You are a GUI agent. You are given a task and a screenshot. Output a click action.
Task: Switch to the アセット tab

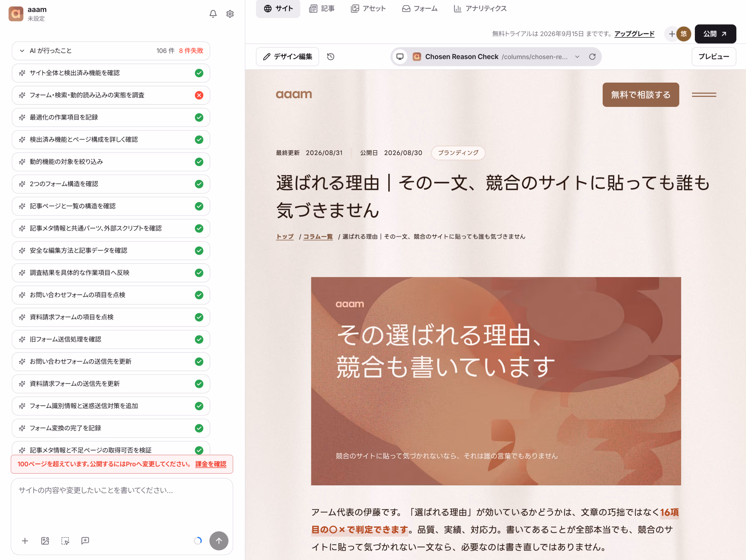coord(368,8)
